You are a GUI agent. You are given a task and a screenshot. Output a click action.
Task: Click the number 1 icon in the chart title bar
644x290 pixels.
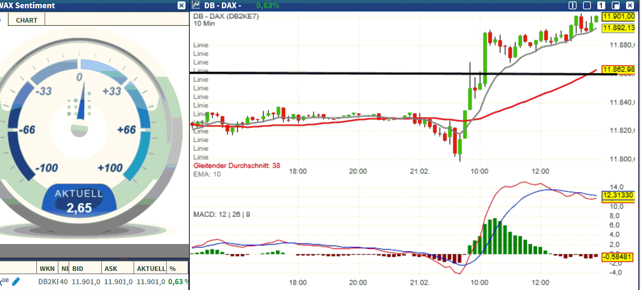pyautogui.click(x=601, y=5)
